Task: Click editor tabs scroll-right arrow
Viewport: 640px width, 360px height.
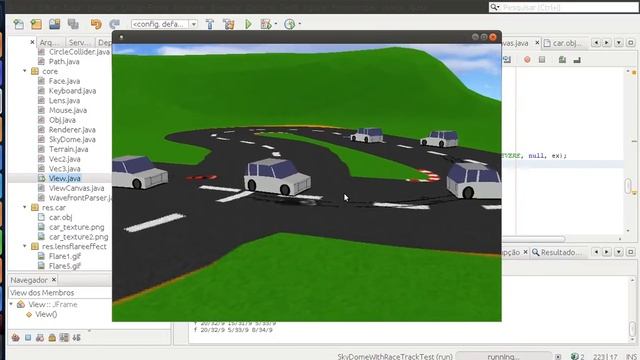Action: 607,43
